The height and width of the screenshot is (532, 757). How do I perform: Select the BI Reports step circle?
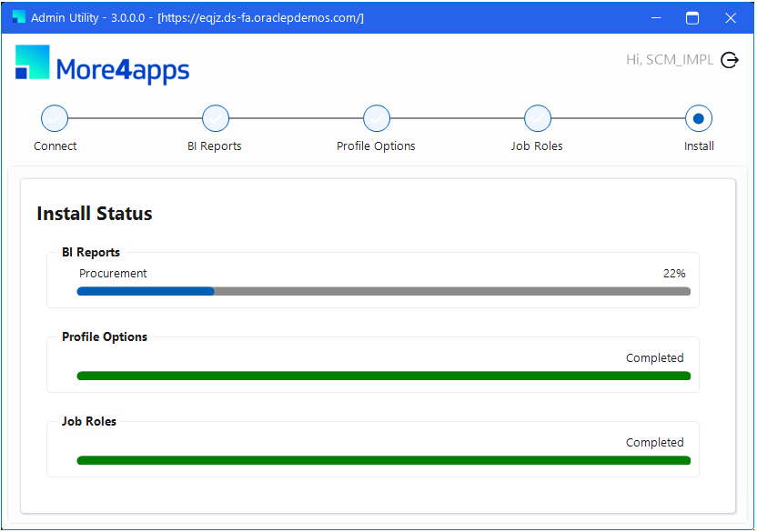[x=216, y=118]
